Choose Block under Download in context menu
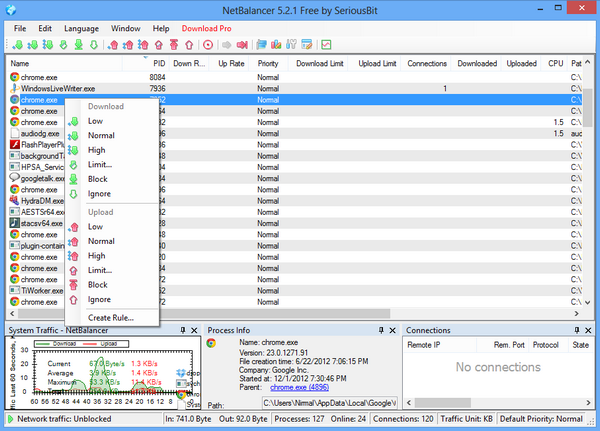The width and height of the screenshot is (600, 431). tap(112, 179)
